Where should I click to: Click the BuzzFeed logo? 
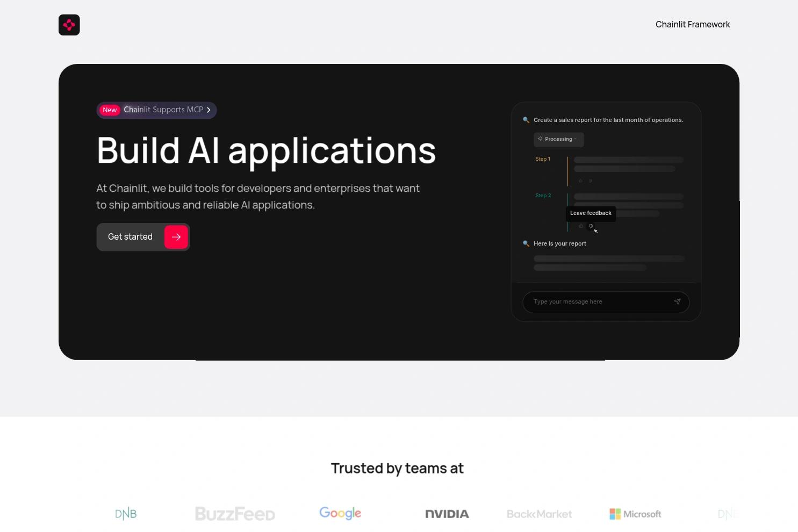click(235, 514)
